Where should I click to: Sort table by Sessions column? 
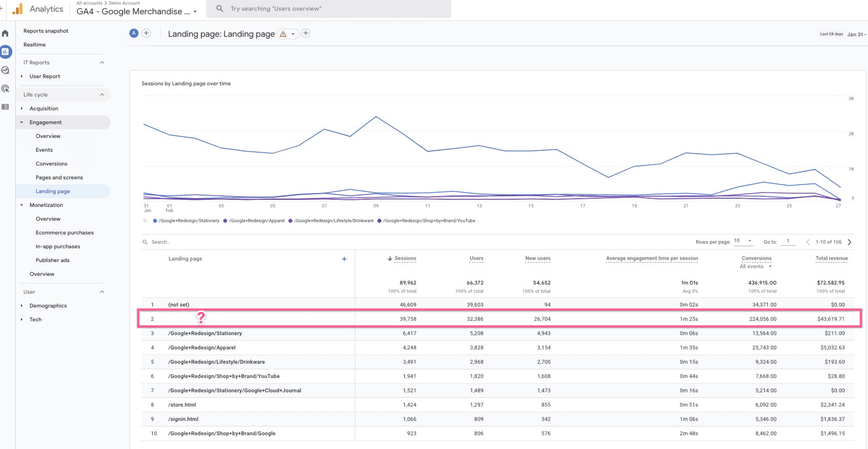coord(405,258)
